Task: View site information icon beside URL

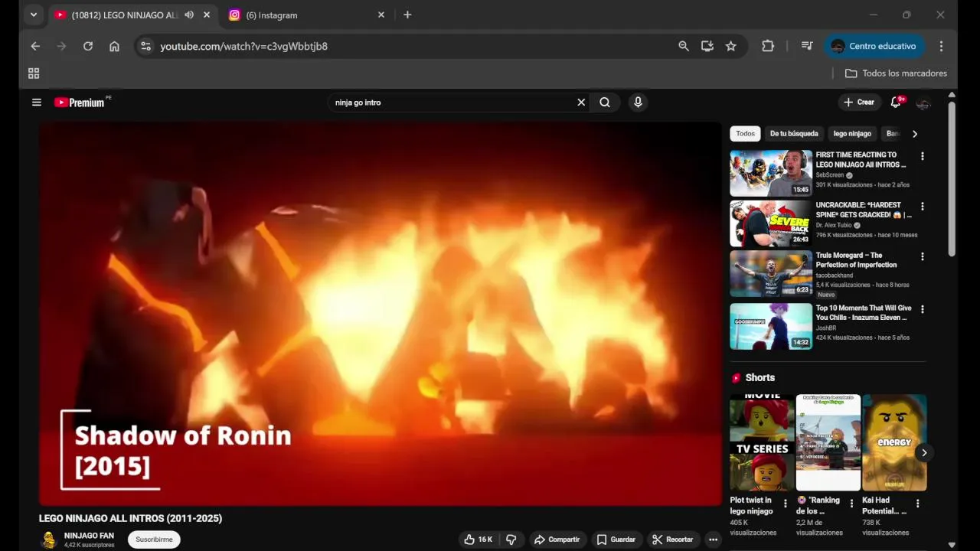Action: pyautogui.click(x=146, y=46)
